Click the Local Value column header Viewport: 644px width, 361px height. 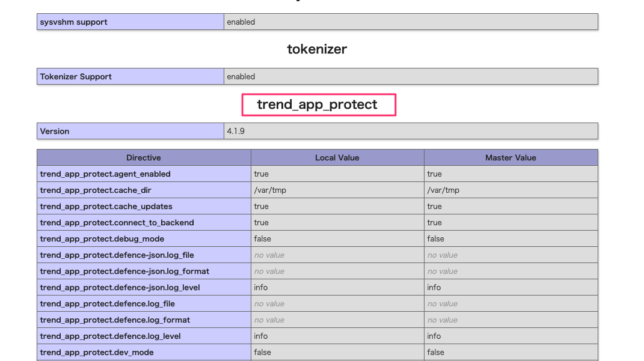click(x=337, y=157)
